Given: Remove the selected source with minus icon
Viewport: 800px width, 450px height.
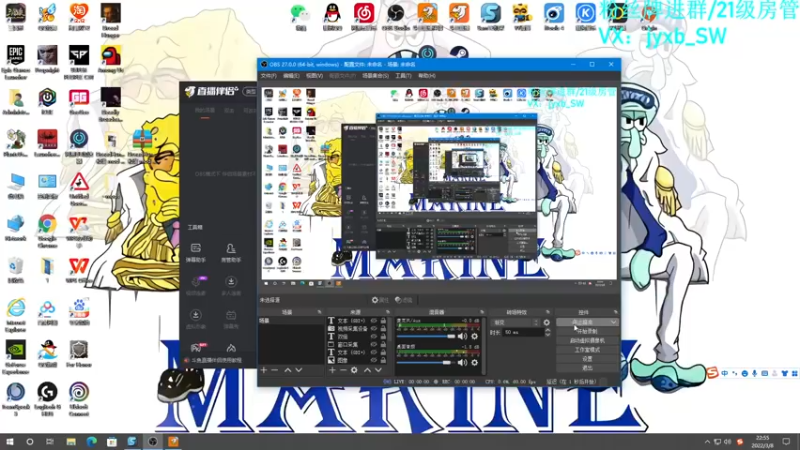Looking at the screenshot, I should point(343,370).
